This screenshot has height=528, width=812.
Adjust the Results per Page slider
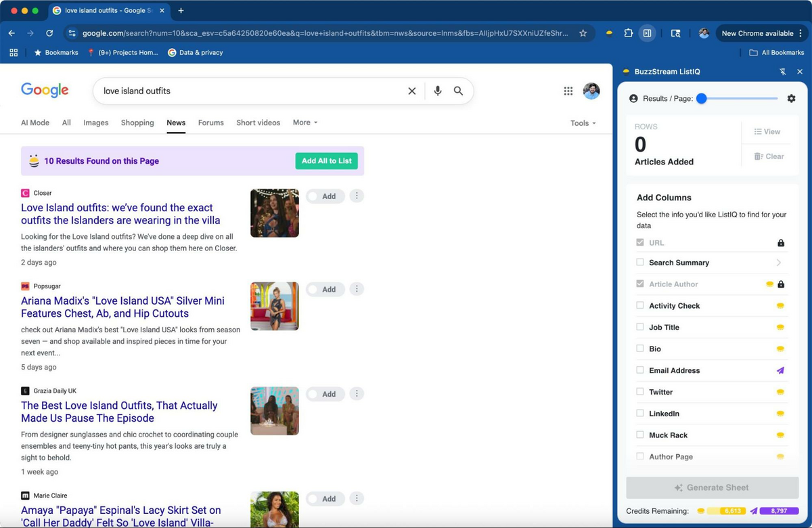click(702, 98)
